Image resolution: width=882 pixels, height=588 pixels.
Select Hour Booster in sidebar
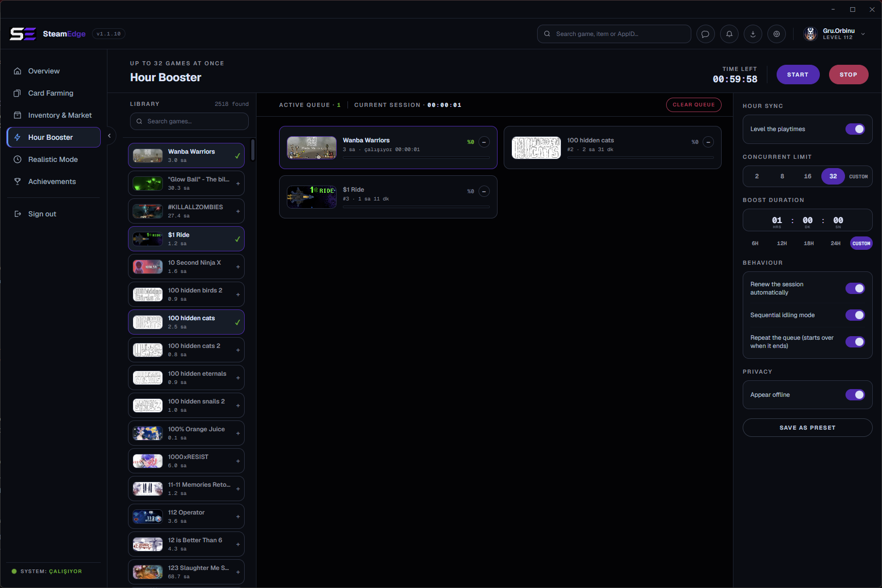[x=53, y=137]
